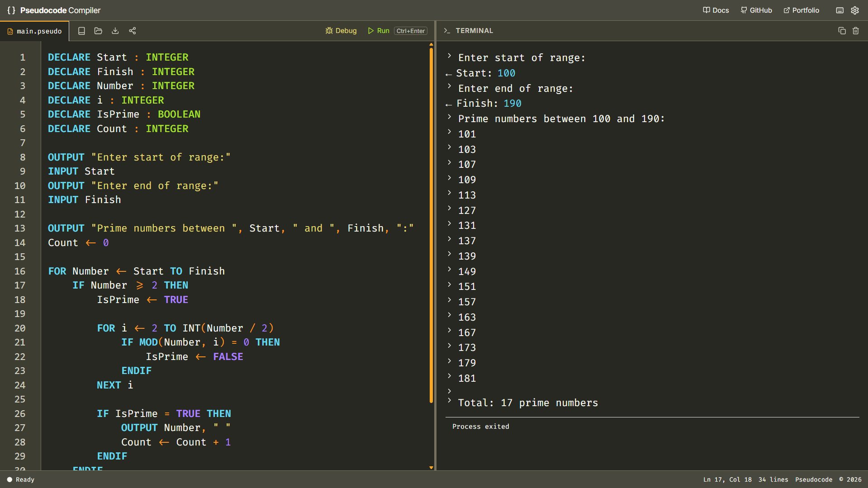Click the Ctrl+Enter shortcut badge
The width and height of the screenshot is (868, 488).
click(411, 31)
